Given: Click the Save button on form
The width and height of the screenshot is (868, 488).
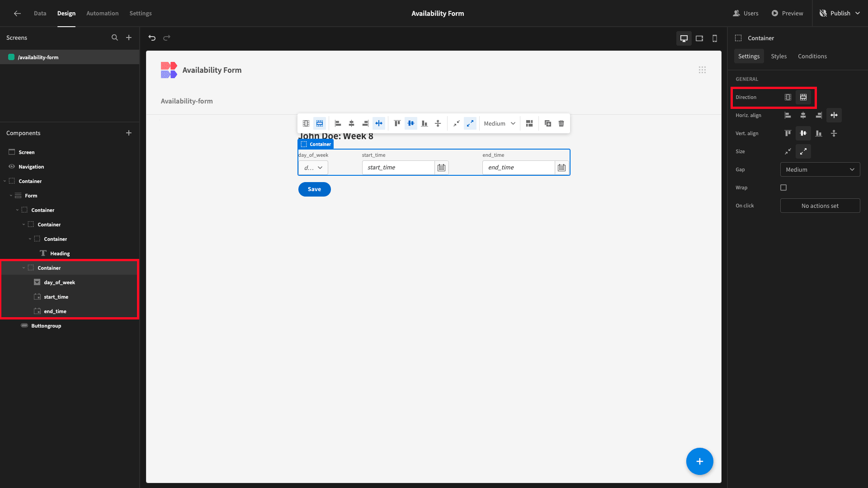Looking at the screenshot, I should click(314, 189).
